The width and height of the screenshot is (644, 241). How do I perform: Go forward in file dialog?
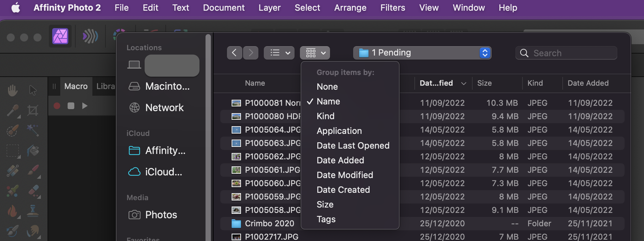pyautogui.click(x=251, y=53)
